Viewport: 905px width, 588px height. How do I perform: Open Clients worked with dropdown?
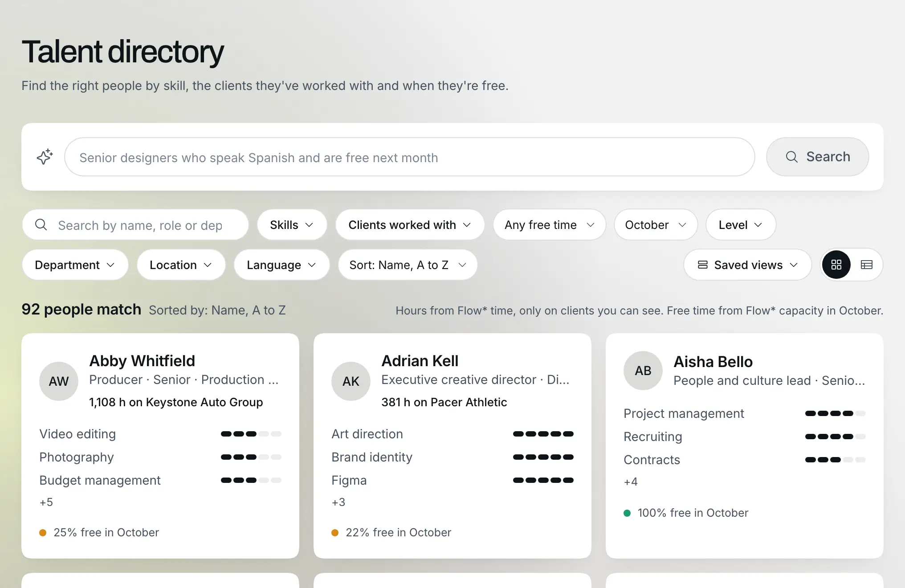click(410, 225)
